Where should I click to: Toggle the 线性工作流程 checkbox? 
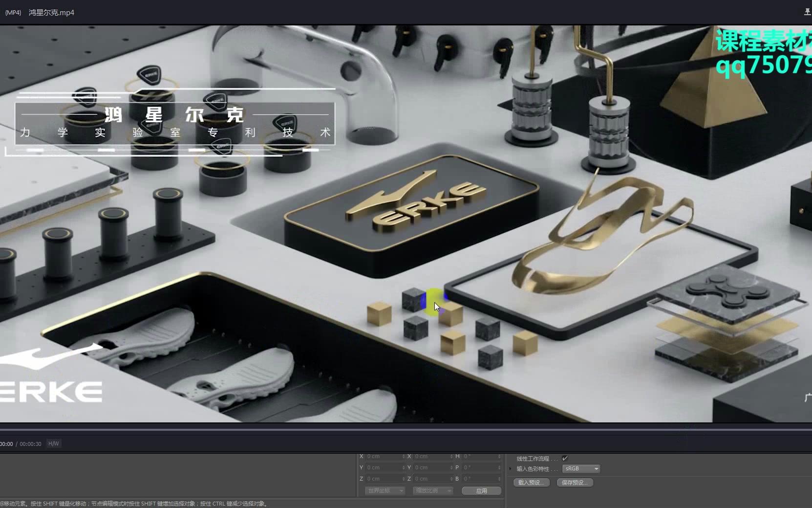pyautogui.click(x=565, y=459)
